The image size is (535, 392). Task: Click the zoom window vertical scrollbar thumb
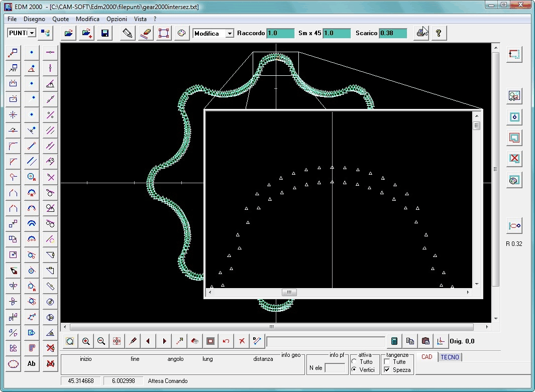[x=477, y=126]
